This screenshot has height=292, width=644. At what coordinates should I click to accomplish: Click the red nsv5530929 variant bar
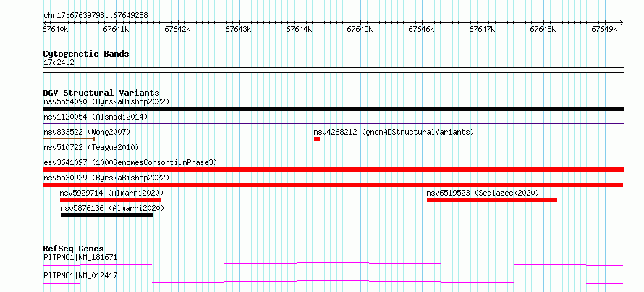pos(333,185)
